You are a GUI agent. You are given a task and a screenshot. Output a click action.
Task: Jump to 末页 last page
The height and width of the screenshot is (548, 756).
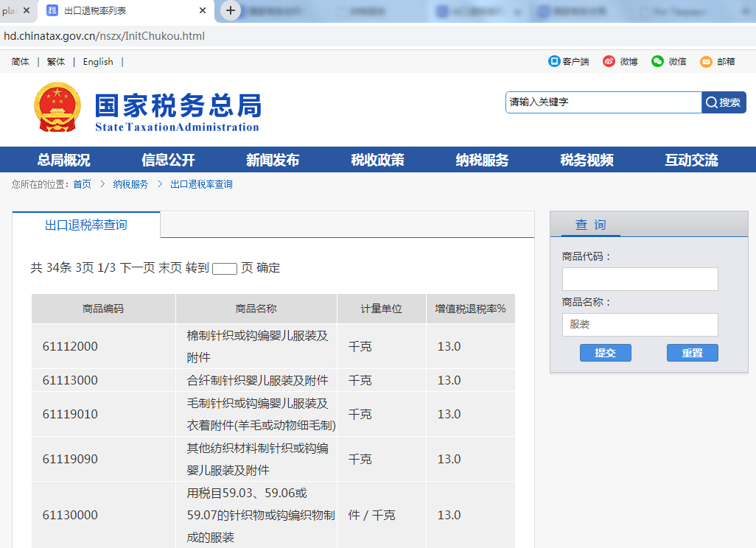click(170, 267)
